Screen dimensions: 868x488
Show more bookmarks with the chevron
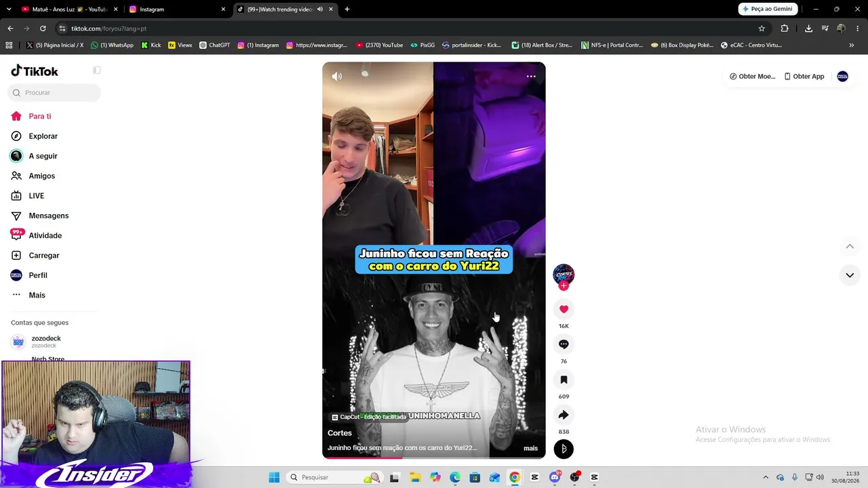[852, 45]
